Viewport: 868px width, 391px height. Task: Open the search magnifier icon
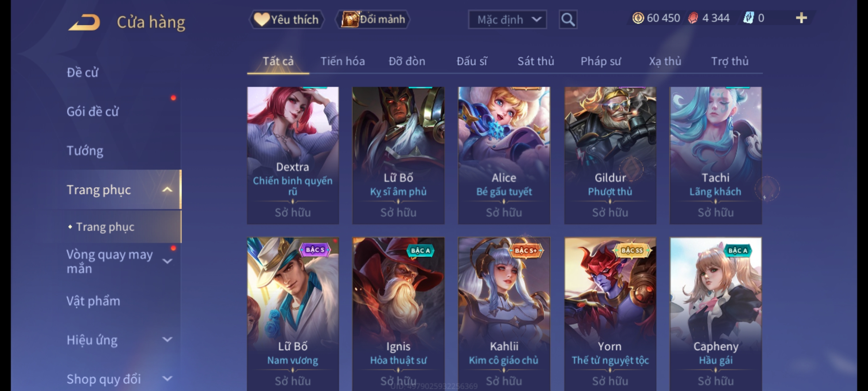pyautogui.click(x=568, y=20)
